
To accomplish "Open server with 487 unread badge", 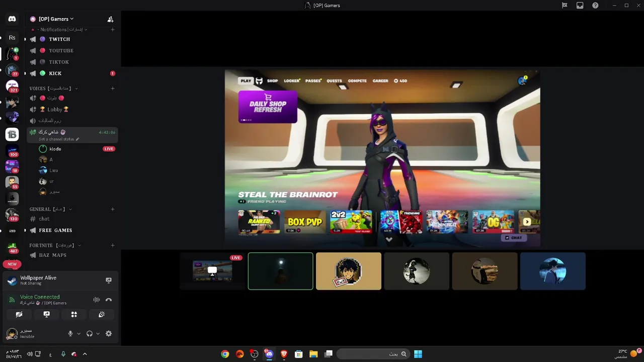I will 12,247.
